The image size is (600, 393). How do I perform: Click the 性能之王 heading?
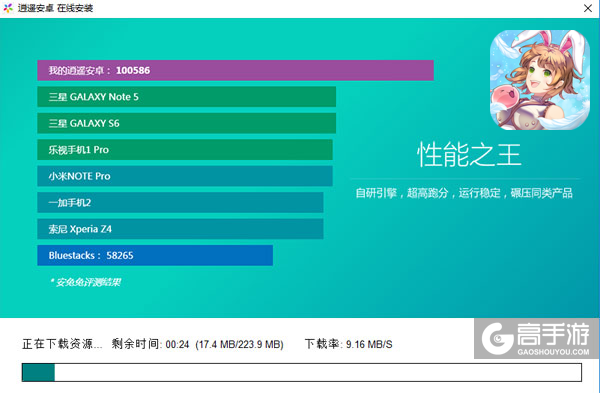click(x=469, y=155)
